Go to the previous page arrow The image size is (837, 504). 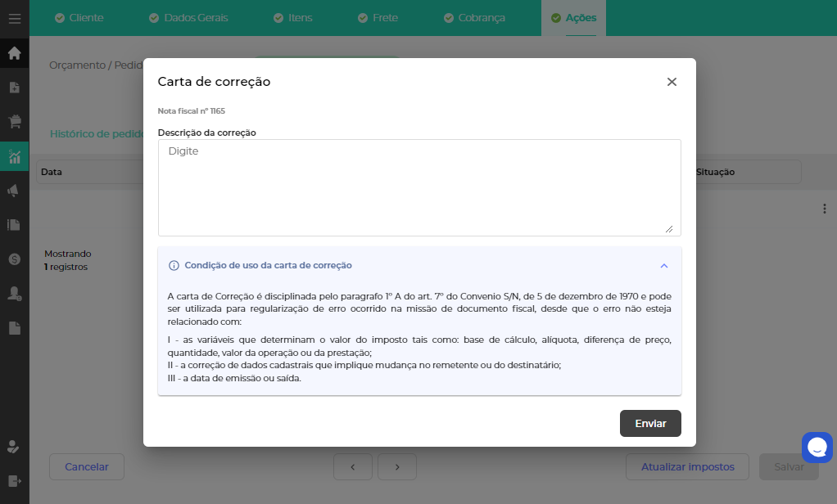coord(354,466)
